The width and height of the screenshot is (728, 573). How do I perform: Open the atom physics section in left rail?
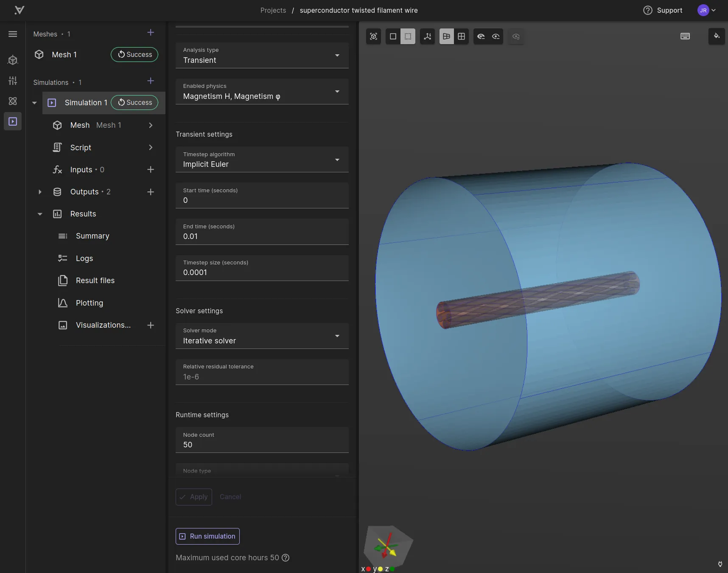coord(13,101)
